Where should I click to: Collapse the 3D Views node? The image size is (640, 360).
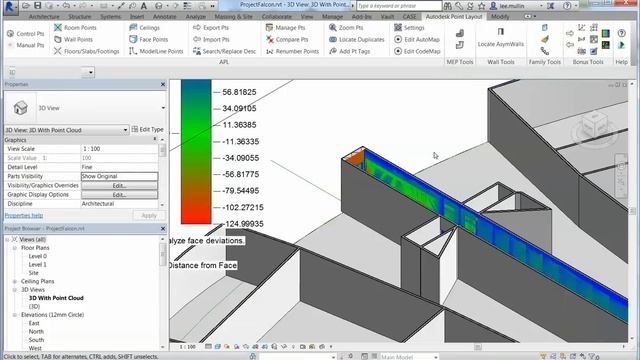tap(15, 290)
